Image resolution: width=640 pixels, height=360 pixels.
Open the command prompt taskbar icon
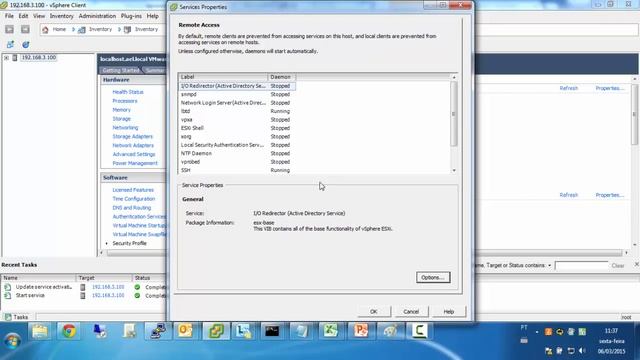pos(272,331)
